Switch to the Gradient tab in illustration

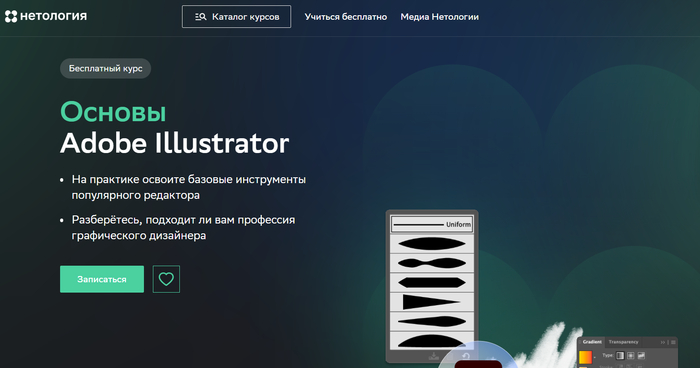click(x=592, y=342)
